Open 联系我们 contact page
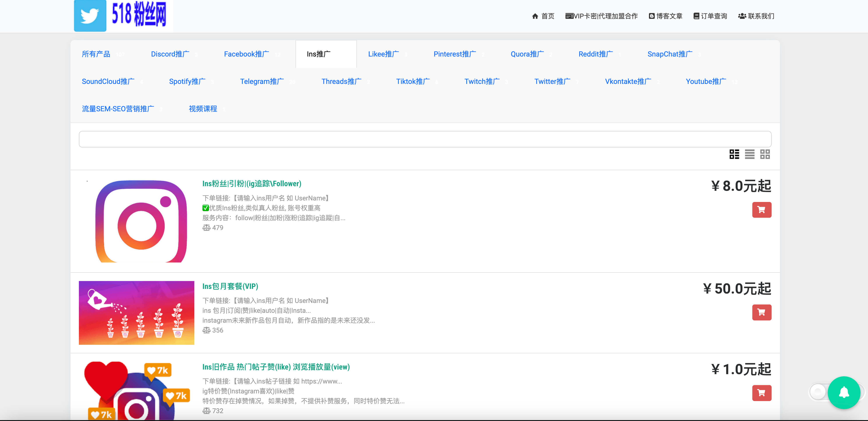The height and width of the screenshot is (421, 868). (756, 16)
